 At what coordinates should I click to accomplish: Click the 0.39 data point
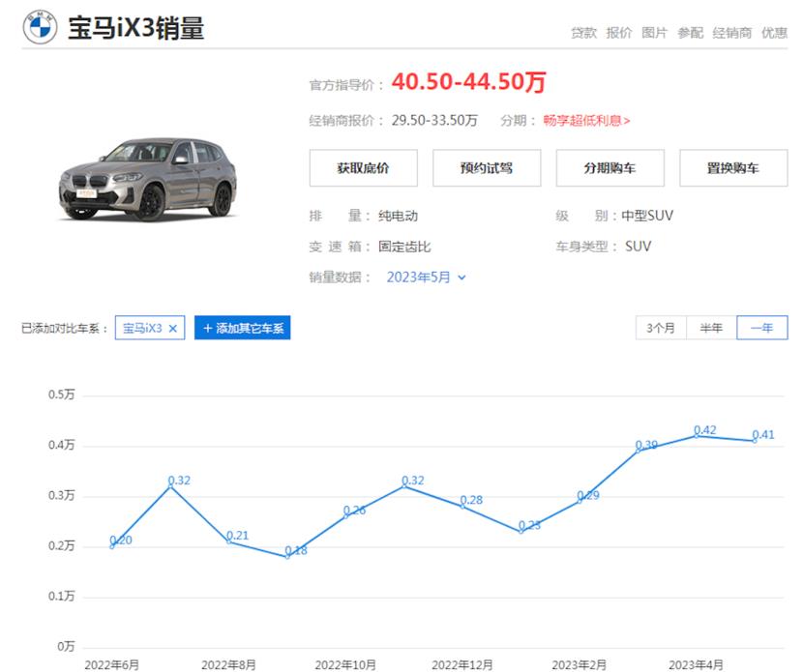(639, 451)
